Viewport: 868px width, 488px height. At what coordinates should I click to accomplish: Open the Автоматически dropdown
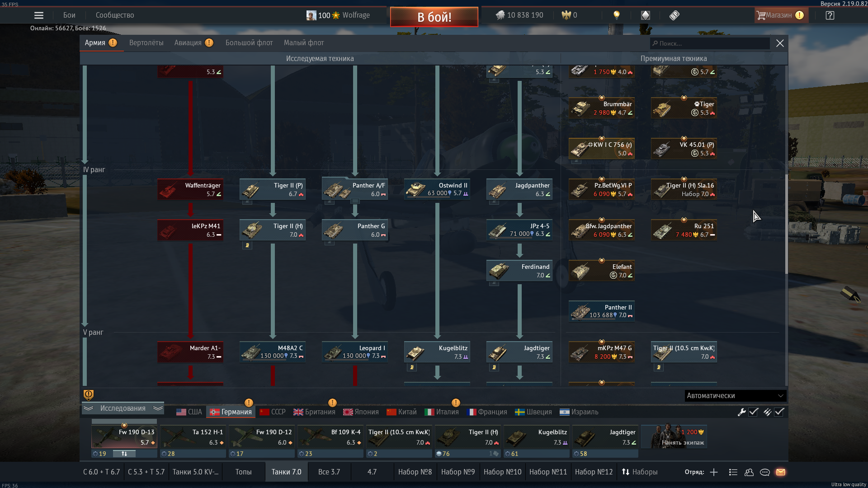pos(735,396)
